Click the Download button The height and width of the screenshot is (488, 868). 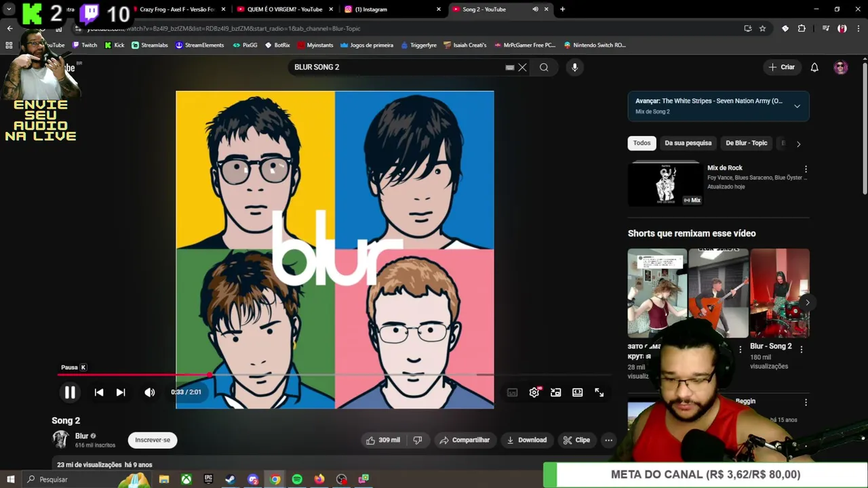pos(527,440)
